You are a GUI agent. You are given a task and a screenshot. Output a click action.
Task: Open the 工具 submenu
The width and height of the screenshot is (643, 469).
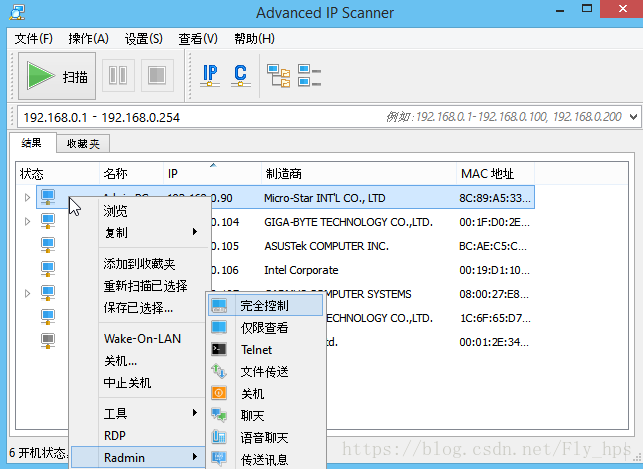[x=139, y=414]
